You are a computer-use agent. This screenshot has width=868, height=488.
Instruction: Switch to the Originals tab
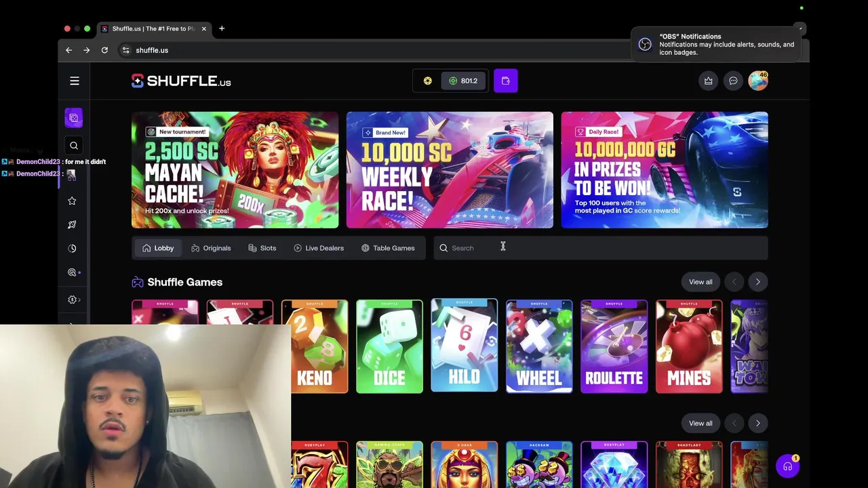[x=211, y=248]
